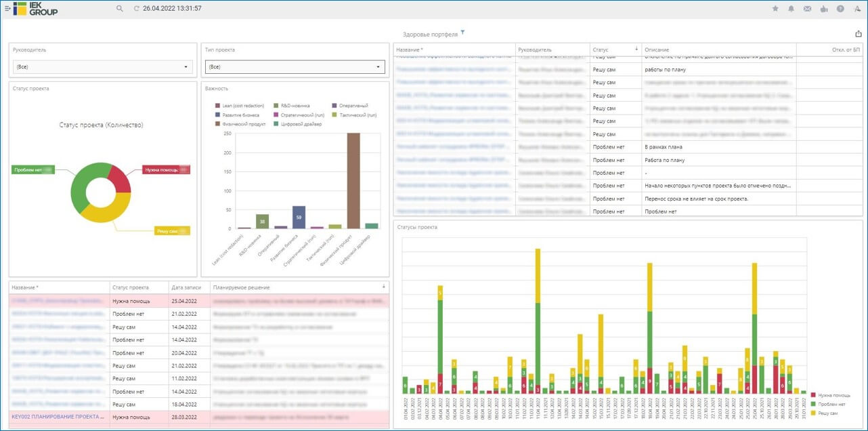Toggle Развитие бизнеса legend item

point(238,115)
